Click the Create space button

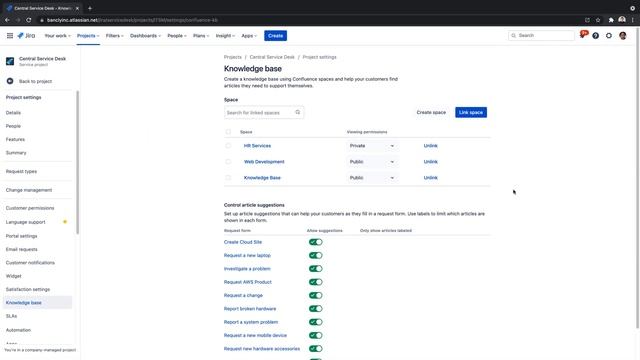(431, 112)
